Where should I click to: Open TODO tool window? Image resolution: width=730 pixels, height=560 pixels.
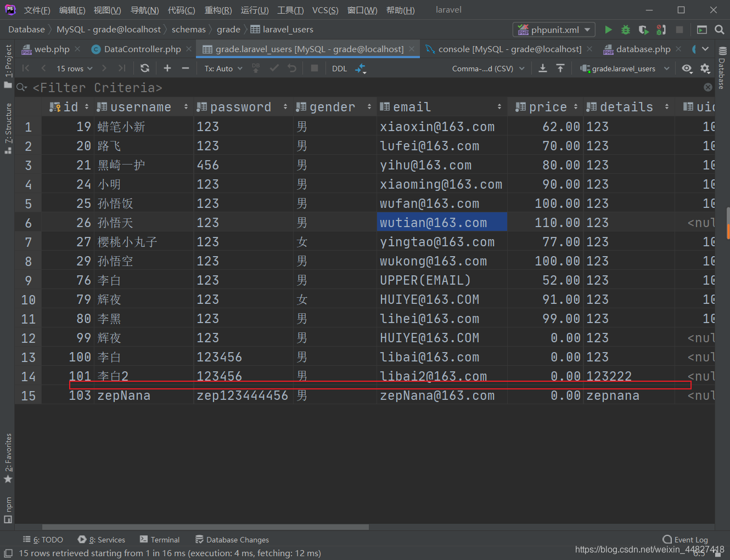(43, 540)
